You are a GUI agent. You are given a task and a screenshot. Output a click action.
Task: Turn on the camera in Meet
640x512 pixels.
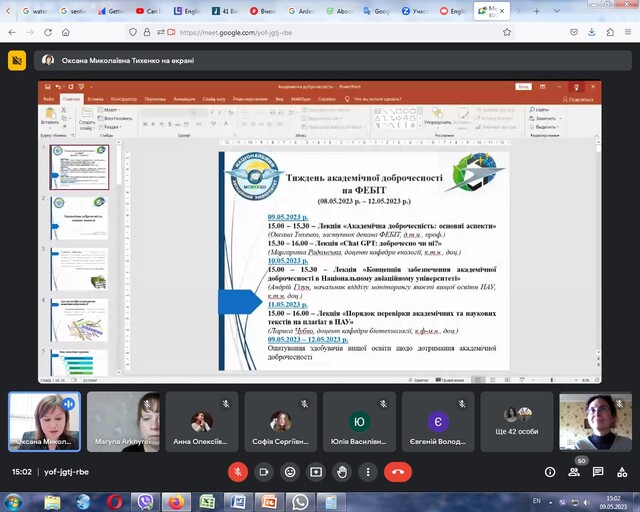264,471
